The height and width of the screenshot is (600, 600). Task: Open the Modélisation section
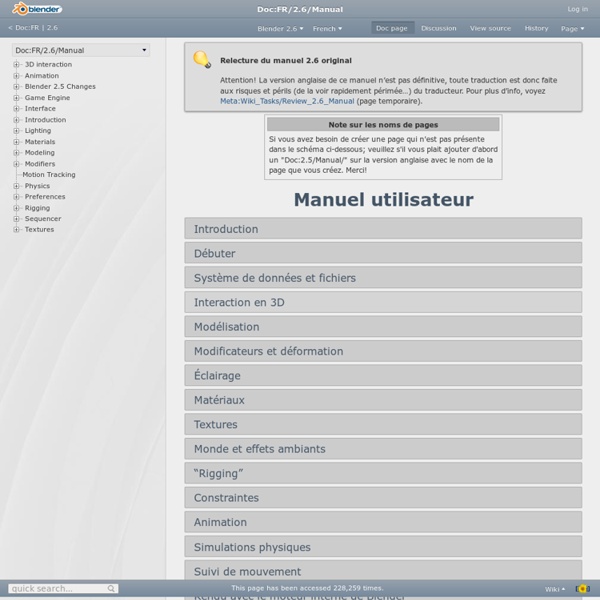pos(383,326)
